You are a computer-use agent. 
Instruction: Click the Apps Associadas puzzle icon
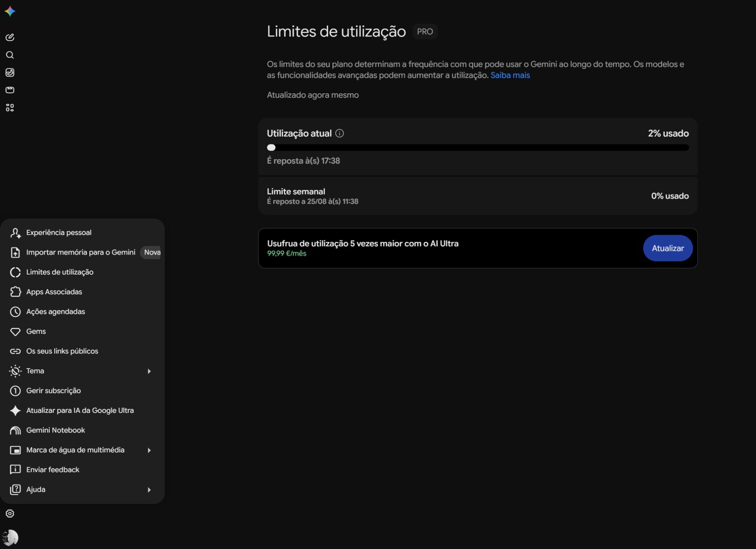(15, 292)
